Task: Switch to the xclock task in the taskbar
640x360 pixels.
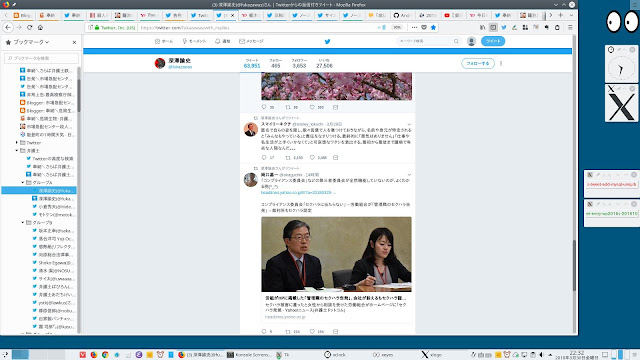Action: [335, 355]
